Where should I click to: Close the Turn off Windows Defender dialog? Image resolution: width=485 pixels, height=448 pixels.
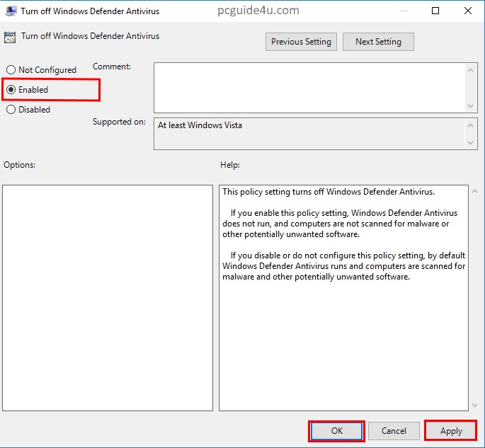tap(467, 11)
